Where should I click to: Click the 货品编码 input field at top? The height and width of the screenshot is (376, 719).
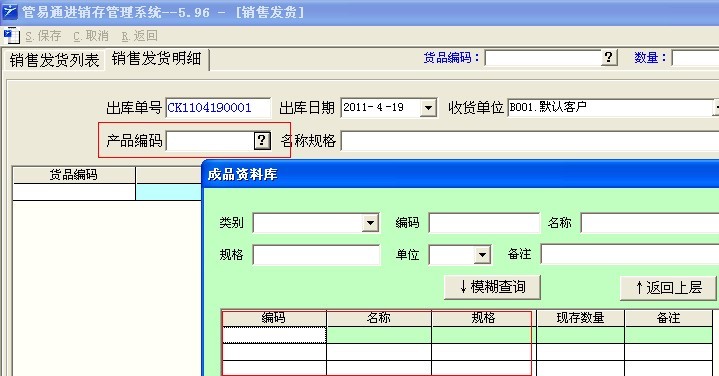pyautogui.click(x=543, y=58)
